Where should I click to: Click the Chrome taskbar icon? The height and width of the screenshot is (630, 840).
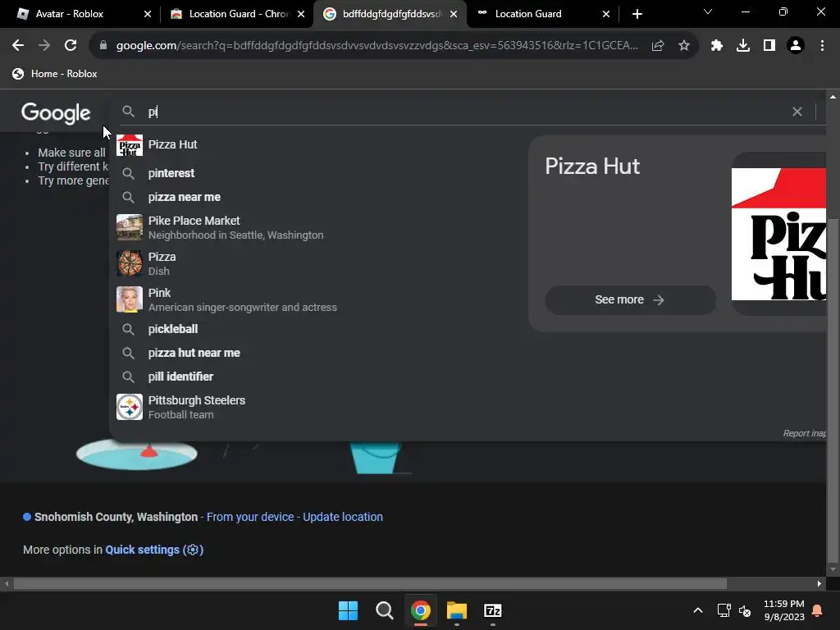click(x=421, y=610)
